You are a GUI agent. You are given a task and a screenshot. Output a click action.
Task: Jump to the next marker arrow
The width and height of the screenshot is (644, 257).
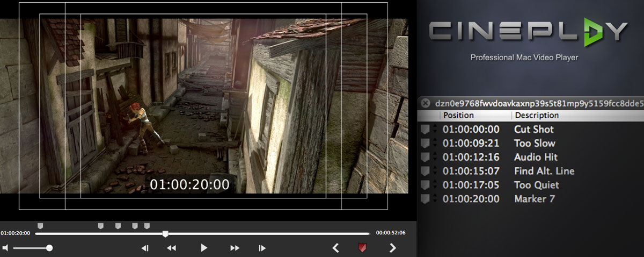(393, 248)
